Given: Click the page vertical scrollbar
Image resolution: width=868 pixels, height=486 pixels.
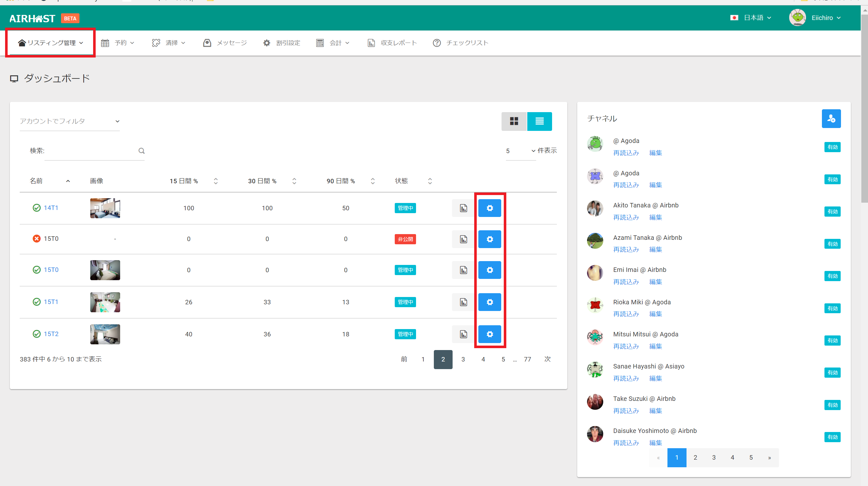Looking at the screenshot, I should pyautogui.click(x=864, y=108).
